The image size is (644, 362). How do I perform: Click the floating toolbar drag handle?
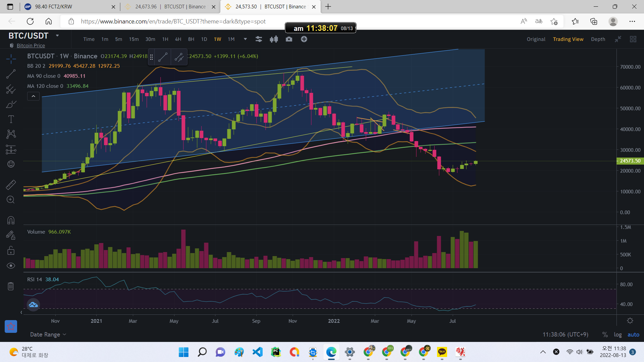(152, 57)
